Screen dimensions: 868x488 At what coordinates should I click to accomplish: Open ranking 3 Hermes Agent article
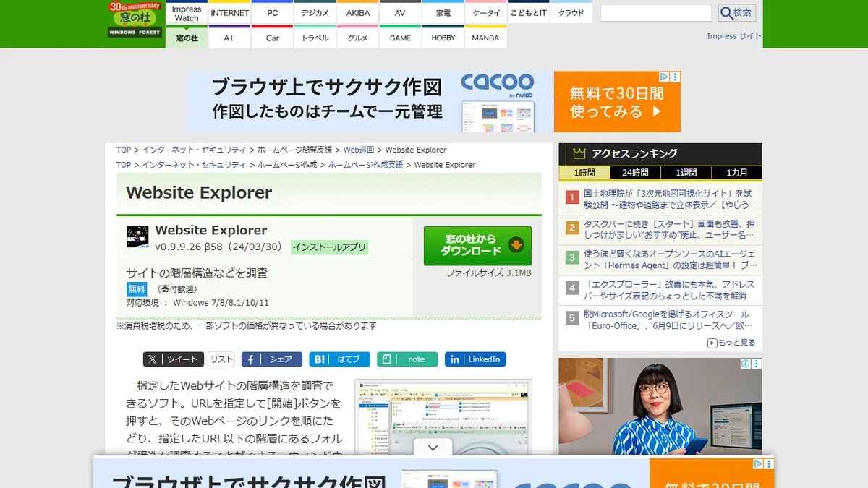pos(670,260)
